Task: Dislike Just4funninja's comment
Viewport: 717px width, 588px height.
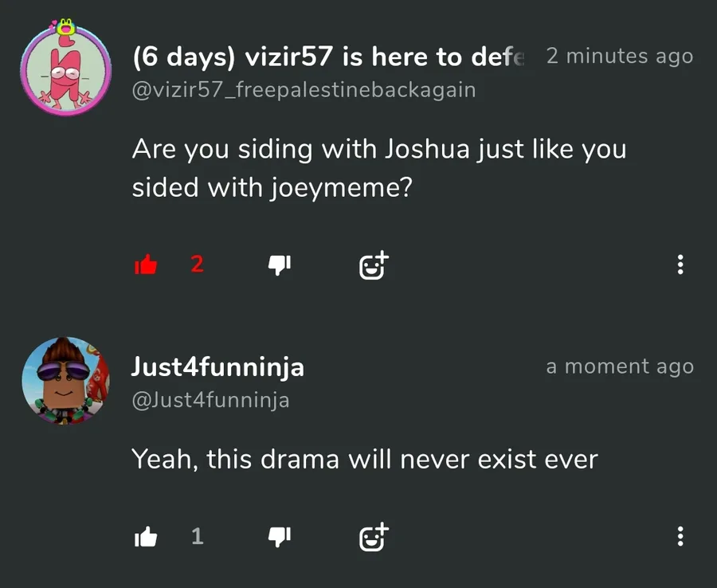Action: tap(280, 538)
